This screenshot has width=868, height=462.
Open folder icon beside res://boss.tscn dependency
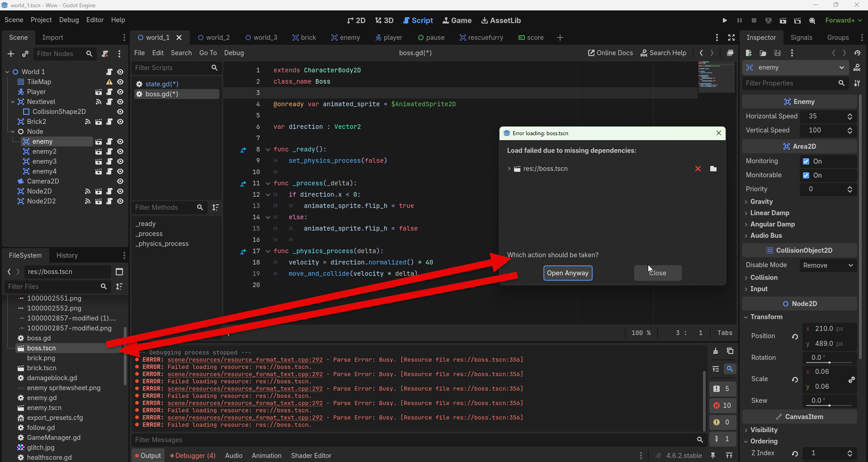713,169
